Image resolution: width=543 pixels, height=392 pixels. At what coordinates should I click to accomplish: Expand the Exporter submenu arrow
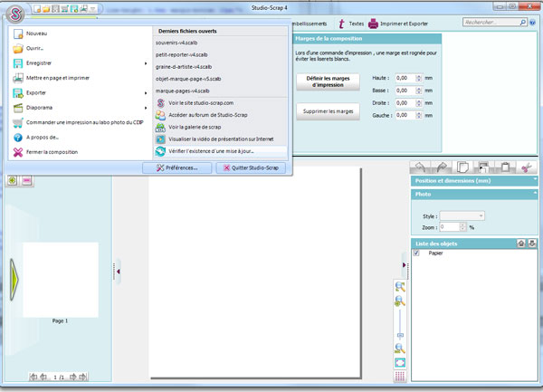pyautogui.click(x=146, y=93)
